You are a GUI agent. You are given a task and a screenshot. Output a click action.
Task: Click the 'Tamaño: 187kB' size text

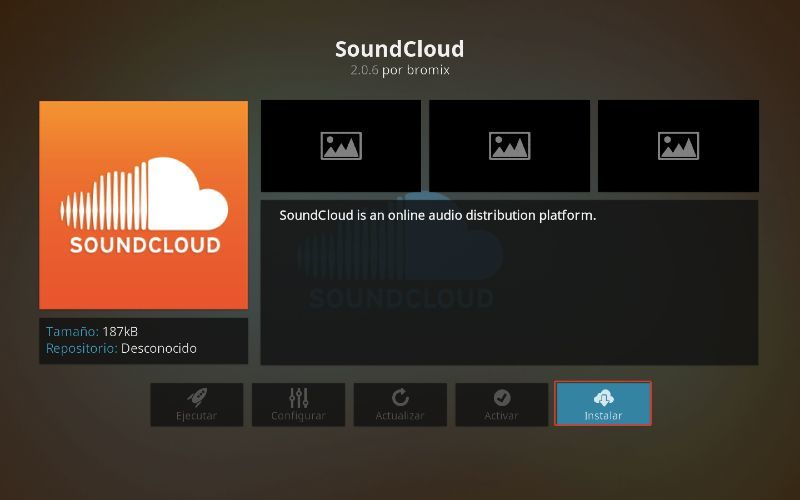click(92, 332)
